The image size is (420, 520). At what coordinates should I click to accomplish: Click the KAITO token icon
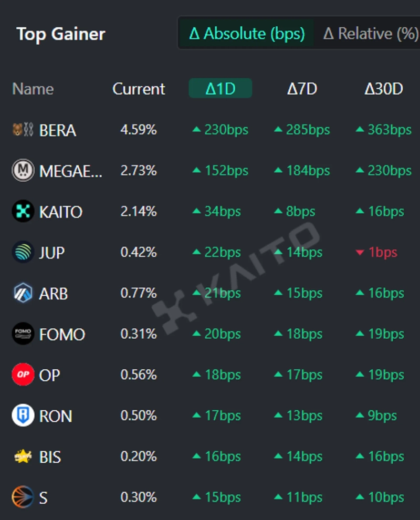(23, 212)
